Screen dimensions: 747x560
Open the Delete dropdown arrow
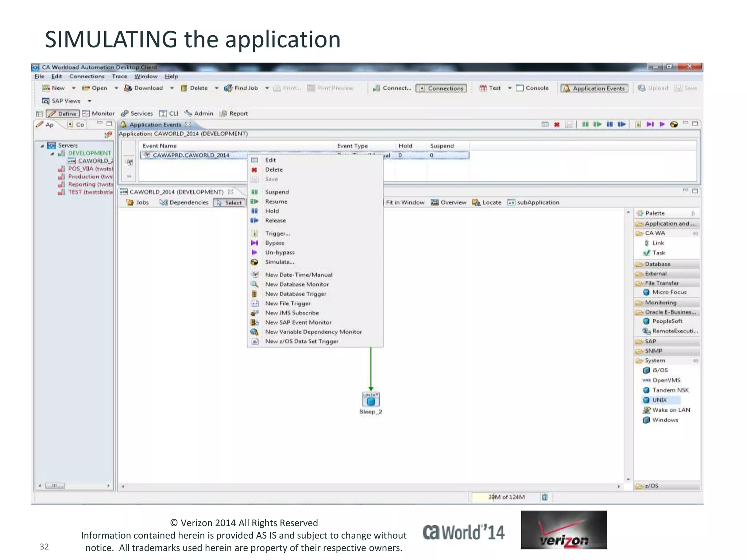[x=216, y=88]
